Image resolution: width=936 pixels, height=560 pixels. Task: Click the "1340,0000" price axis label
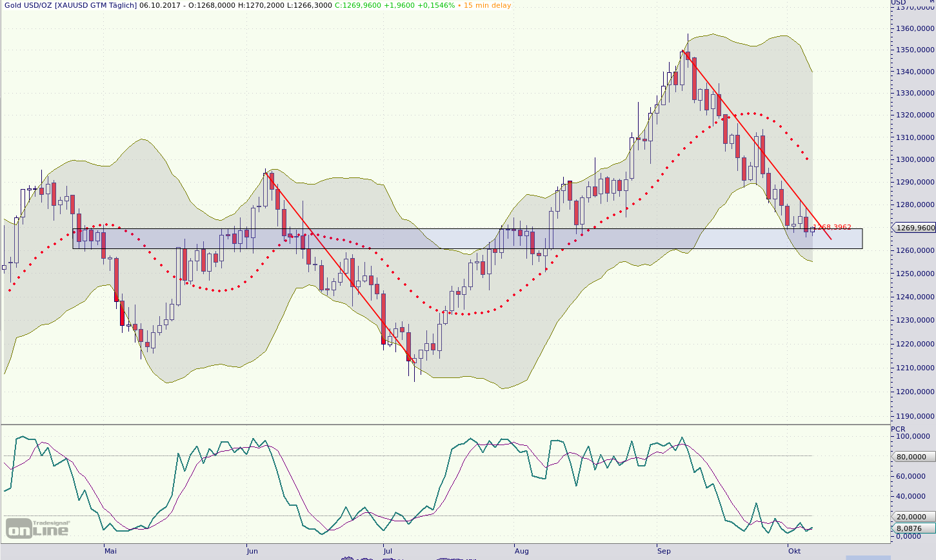coord(915,72)
